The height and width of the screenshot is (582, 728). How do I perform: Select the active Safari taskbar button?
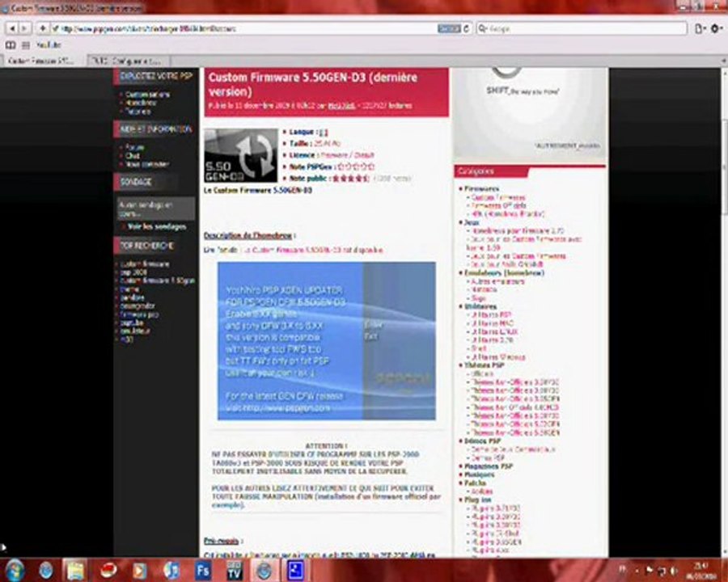click(265, 571)
